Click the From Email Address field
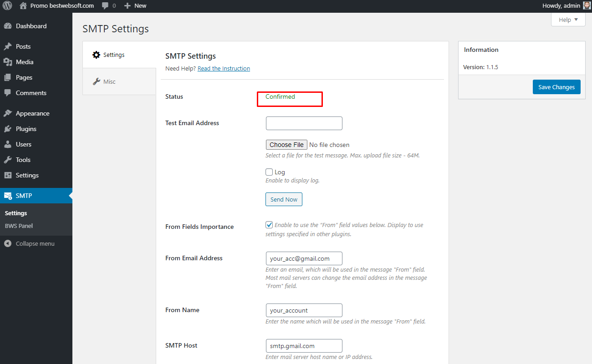Viewport: 592px width, 364px height. click(304, 258)
